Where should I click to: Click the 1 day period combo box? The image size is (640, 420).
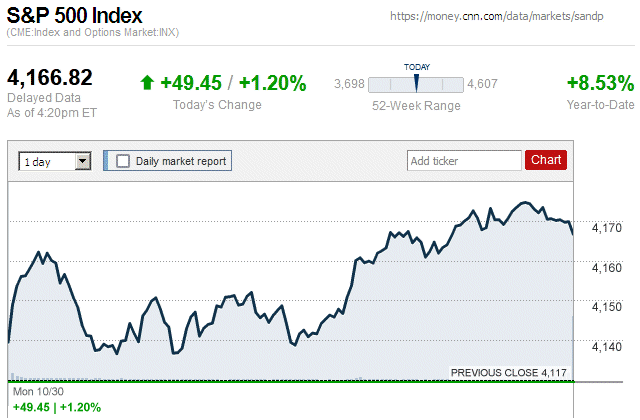pos(47,160)
